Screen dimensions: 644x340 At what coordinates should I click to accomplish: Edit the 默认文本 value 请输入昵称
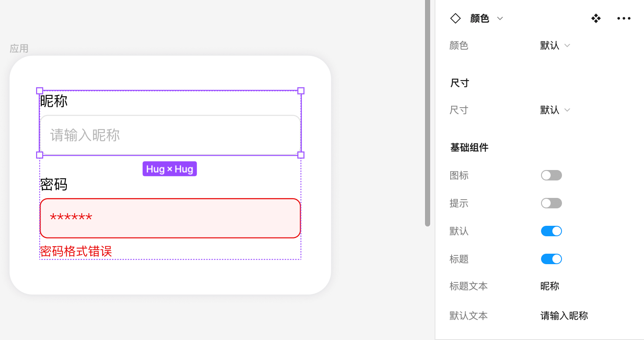[x=564, y=316]
